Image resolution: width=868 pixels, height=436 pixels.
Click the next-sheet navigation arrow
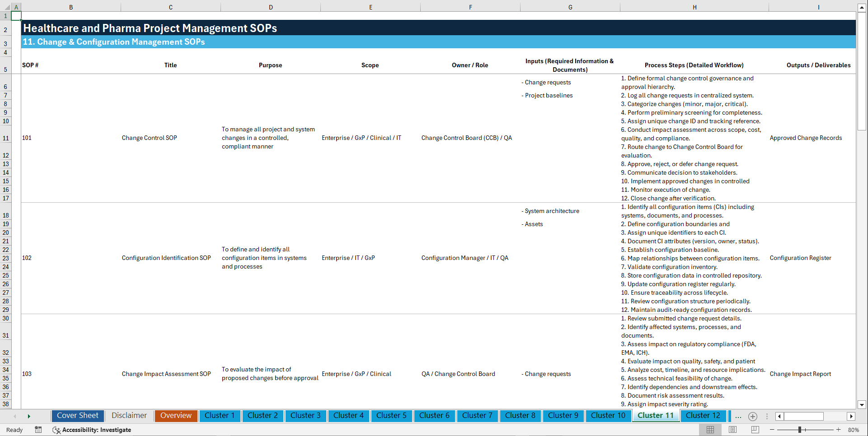pos(29,416)
